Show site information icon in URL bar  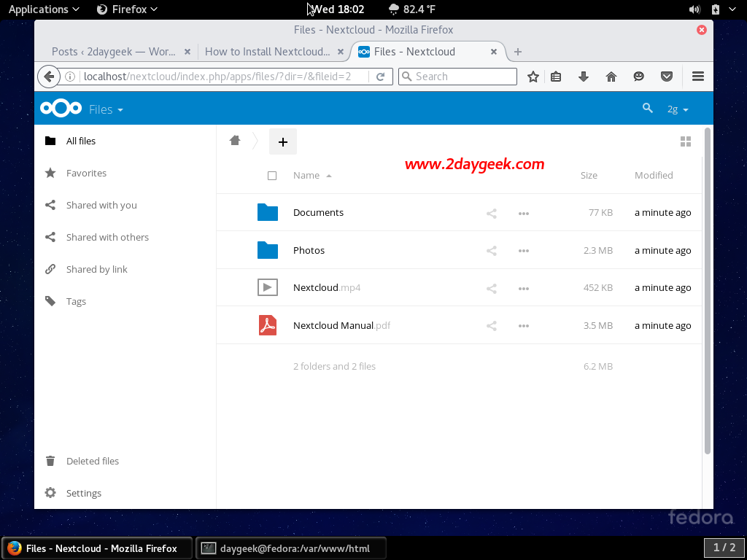point(70,77)
